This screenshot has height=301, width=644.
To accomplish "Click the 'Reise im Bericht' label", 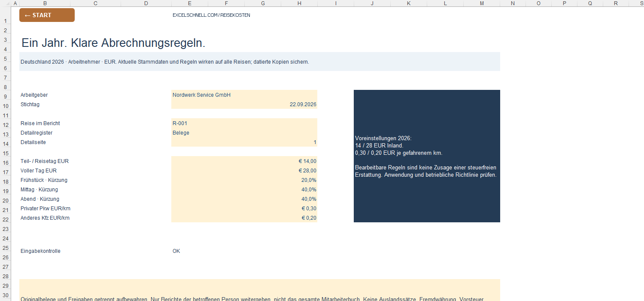I will [39, 123].
